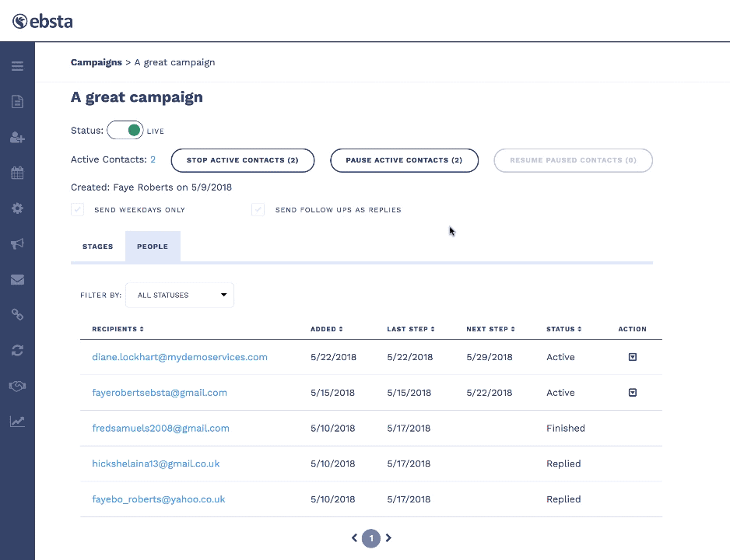Open the line chart analytics icon
The image size is (730, 560).
click(17, 422)
